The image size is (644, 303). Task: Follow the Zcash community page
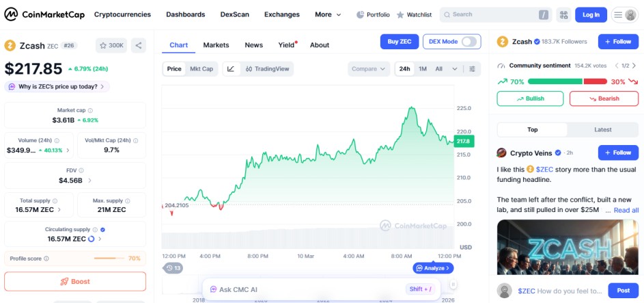pyautogui.click(x=618, y=42)
